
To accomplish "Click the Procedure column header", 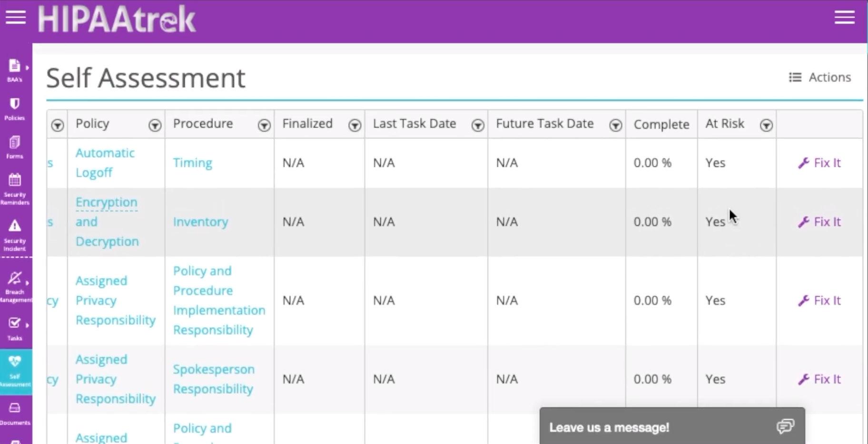I will coord(203,124).
